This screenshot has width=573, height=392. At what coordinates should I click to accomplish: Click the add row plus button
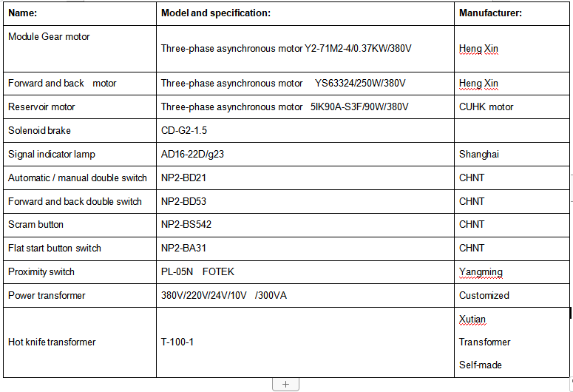286,385
